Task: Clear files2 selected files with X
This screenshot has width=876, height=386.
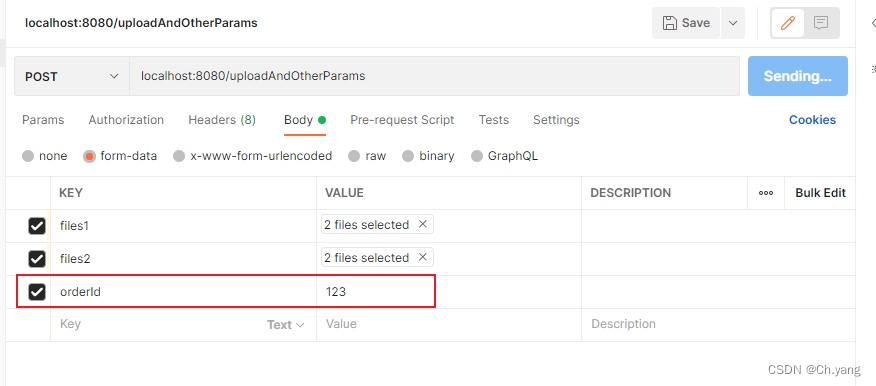Action: coord(423,257)
